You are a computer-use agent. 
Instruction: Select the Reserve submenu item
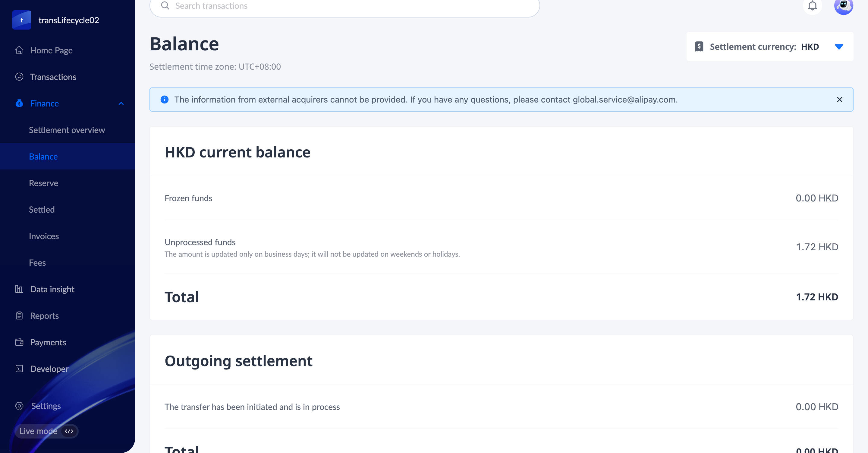(x=43, y=183)
